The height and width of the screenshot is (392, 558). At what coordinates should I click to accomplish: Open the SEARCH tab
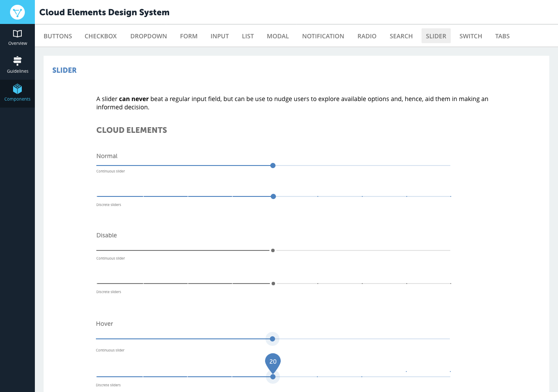pos(401,36)
